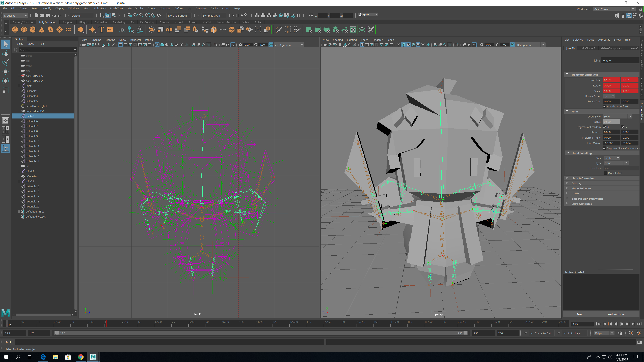Select the Rotate tool in toolbox
This screenshot has width=644, height=362.
(6, 81)
